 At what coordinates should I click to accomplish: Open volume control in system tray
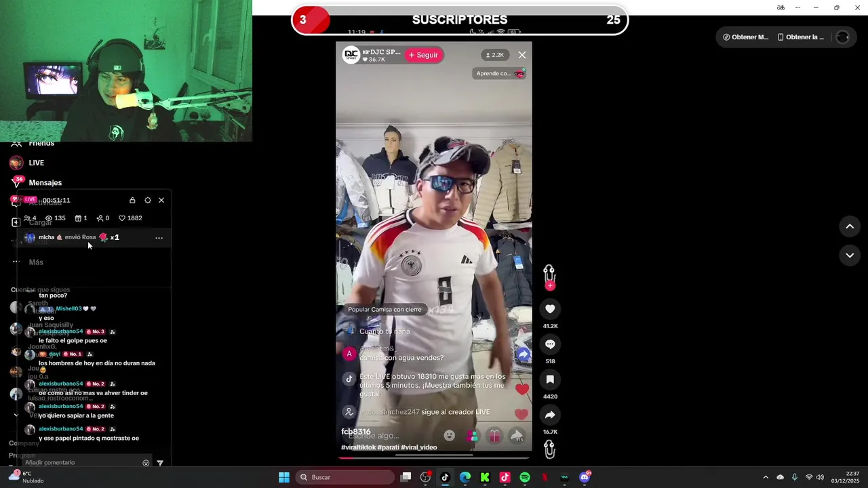(820, 477)
